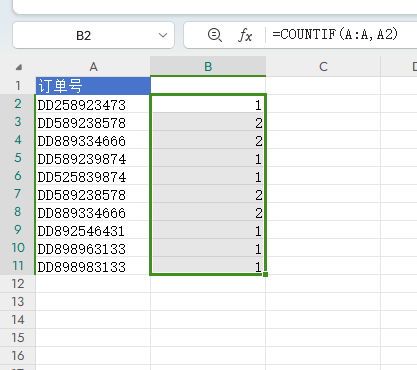Click the Name Box showing B2
Screen dimensions: 417x370
click(93, 35)
